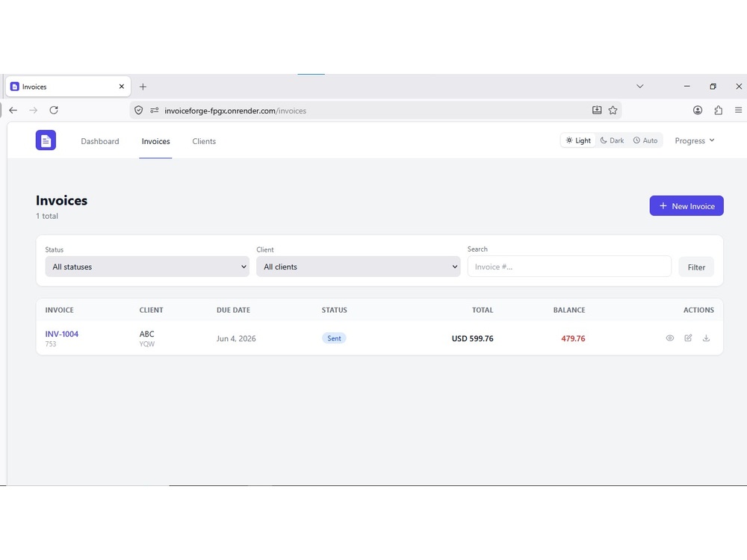Viewport: 747px width, 560px height.
Task: Open the INV-1004 invoice link
Action: pos(62,334)
